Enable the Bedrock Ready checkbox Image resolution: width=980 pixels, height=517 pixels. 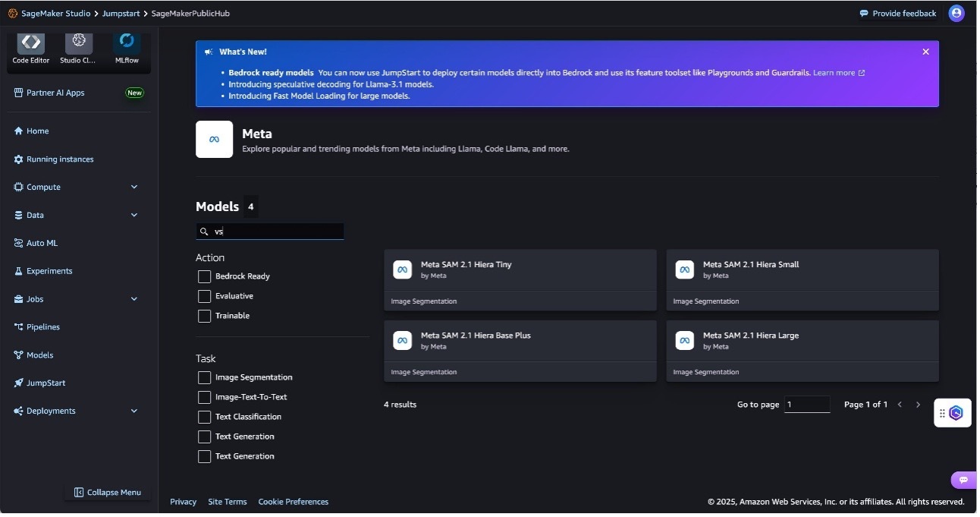(204, 277)
